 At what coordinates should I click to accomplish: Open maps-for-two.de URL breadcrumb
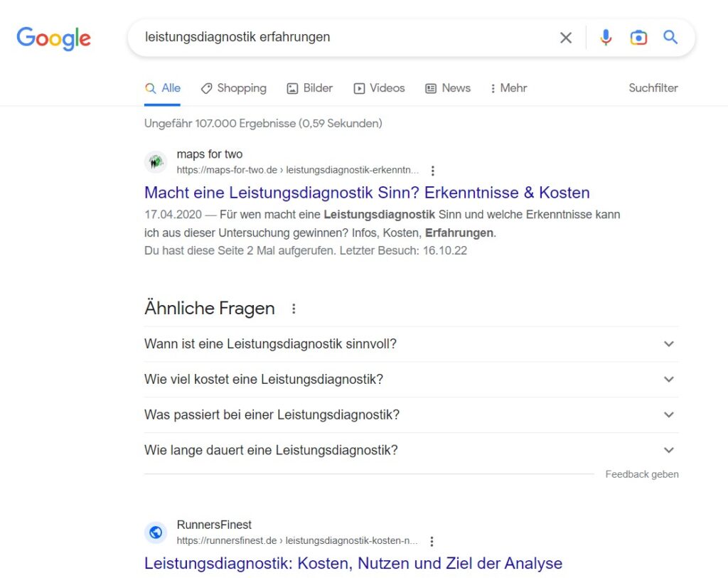coord(298,171)
